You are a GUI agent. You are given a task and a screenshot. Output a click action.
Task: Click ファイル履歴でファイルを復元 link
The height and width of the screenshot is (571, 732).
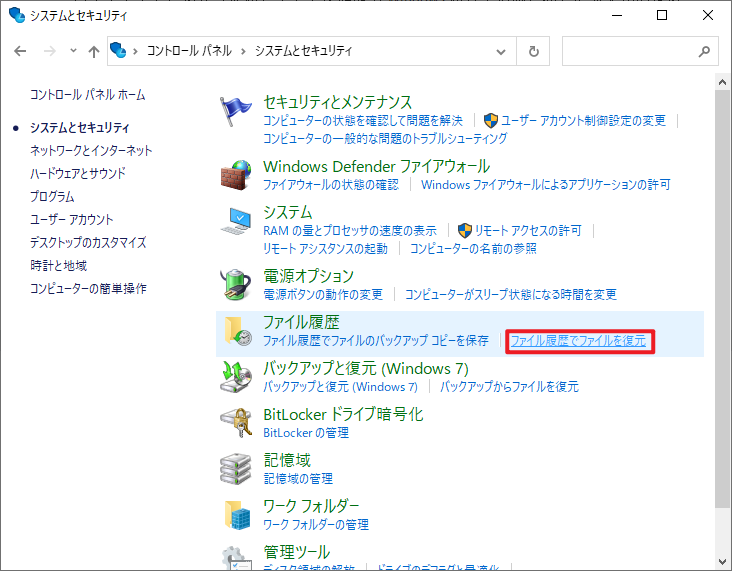click(x=578, y=340)
